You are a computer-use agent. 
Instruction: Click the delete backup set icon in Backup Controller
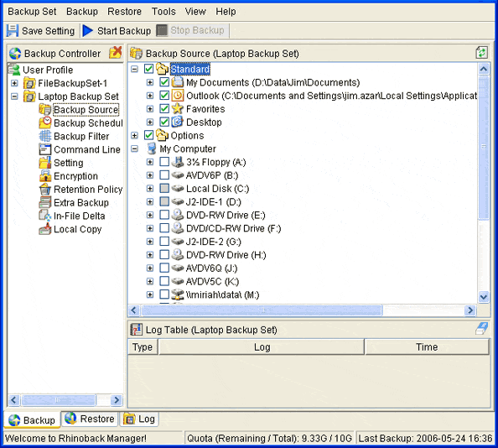(116, 53)
